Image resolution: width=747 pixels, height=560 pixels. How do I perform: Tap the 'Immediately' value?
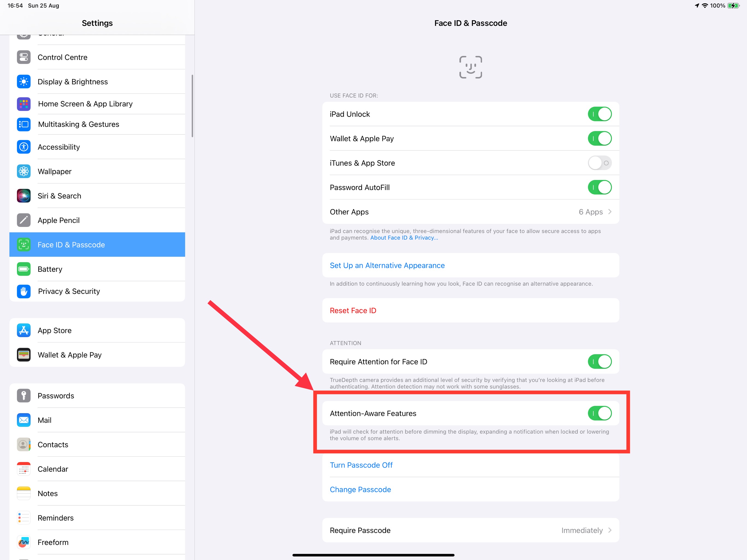click(582, 530)
